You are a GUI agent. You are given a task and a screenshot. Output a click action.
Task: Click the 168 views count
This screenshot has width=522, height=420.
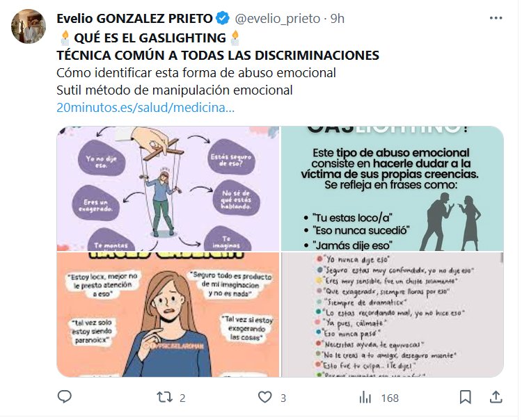point(390,398)
